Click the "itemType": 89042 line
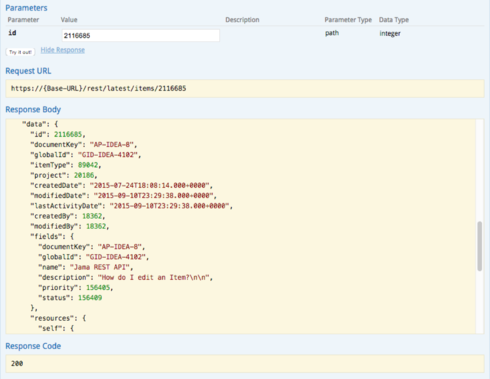490x379 pixels. pos(66,165)
